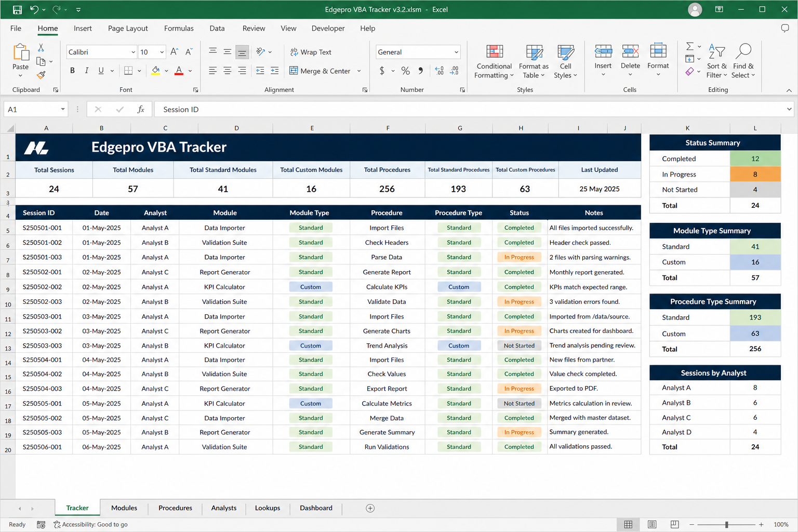Open the Developer ribbon tab

[x=328, y=29]
